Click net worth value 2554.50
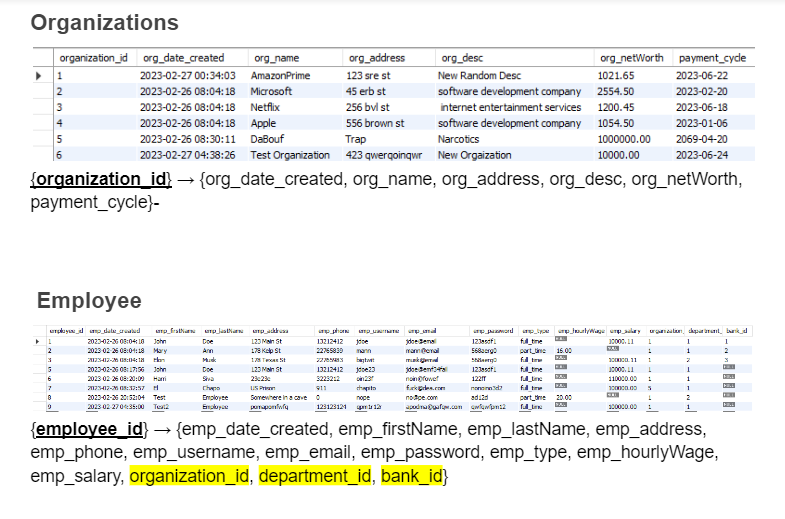 tap(615, 92)
